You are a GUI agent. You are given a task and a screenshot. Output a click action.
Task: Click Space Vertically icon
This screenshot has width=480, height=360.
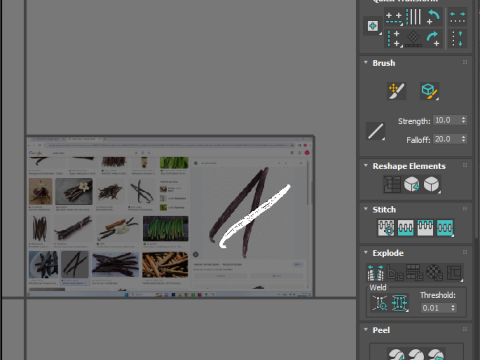457,38
